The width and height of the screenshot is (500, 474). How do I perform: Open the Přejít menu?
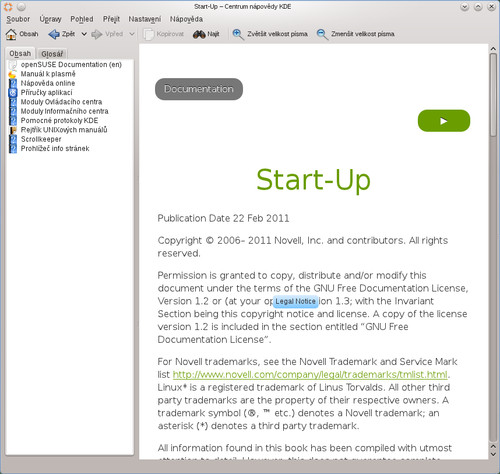111,19
